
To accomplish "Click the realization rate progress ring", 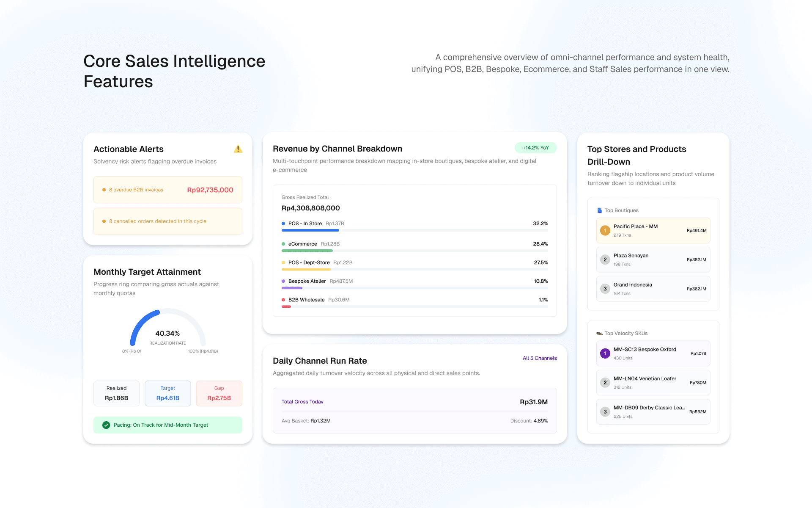I will 168,327.
